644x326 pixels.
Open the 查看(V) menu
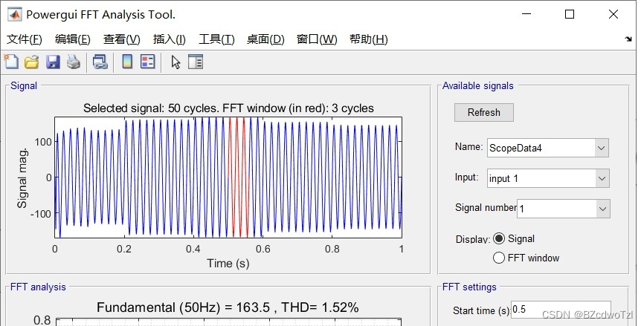point(121,39)
